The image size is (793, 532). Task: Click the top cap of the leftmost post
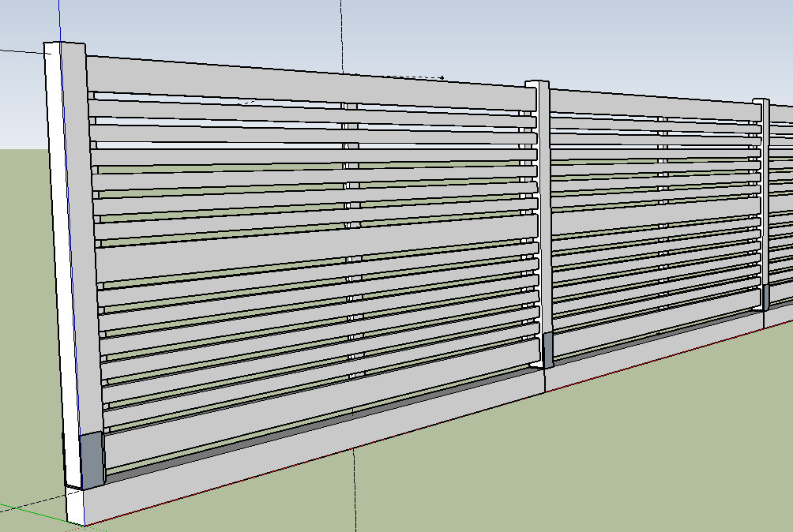point(64,43)
